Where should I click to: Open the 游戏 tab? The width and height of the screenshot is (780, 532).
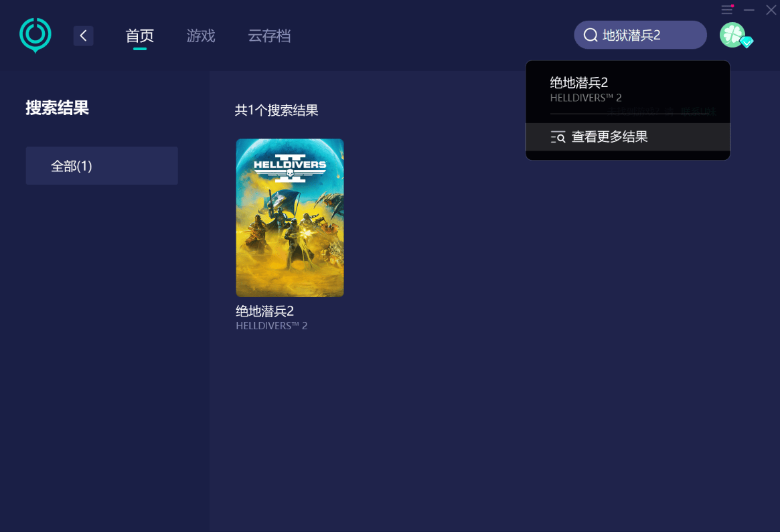201,35
